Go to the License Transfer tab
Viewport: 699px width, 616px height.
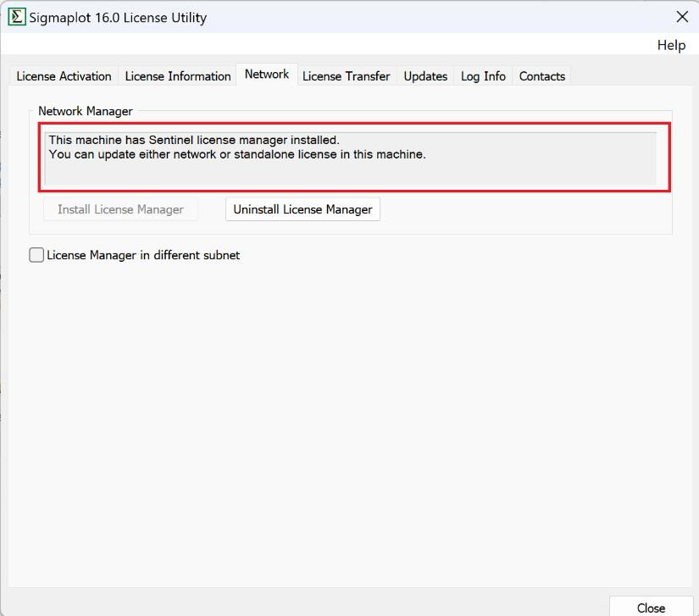tap(346, 76)
